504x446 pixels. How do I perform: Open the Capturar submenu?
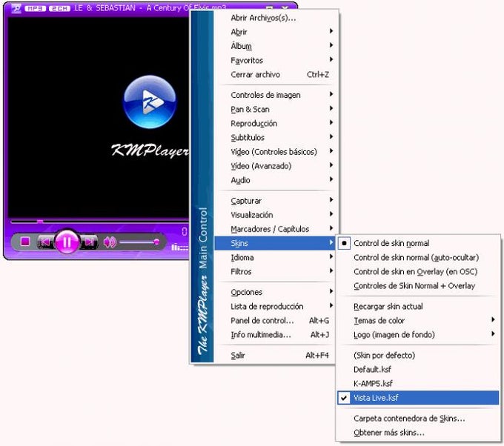pyautogui.click(x=276, y=201)
